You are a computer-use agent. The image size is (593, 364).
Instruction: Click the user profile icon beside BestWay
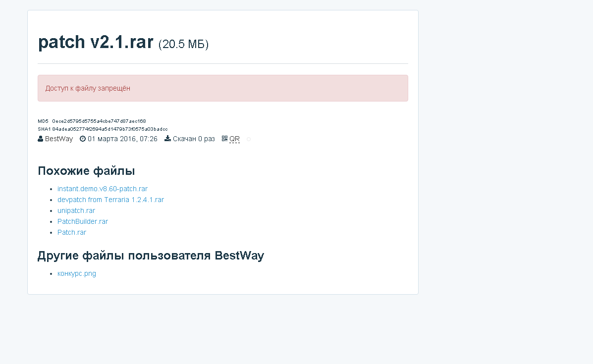coord(40,139)
